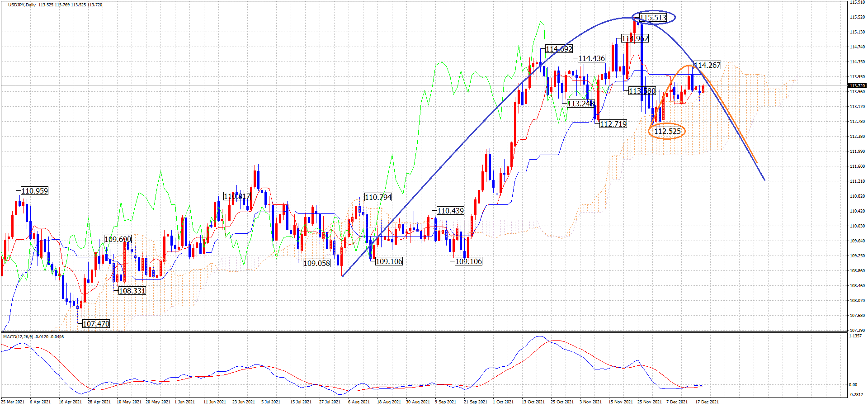Select the 112.719 price annotation

(x=613, y=124)
